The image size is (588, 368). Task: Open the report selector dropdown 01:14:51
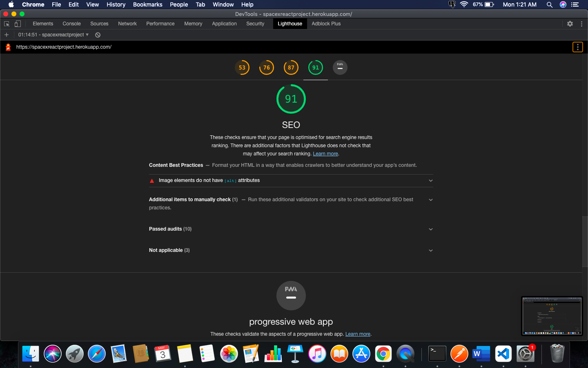[53, 35]
